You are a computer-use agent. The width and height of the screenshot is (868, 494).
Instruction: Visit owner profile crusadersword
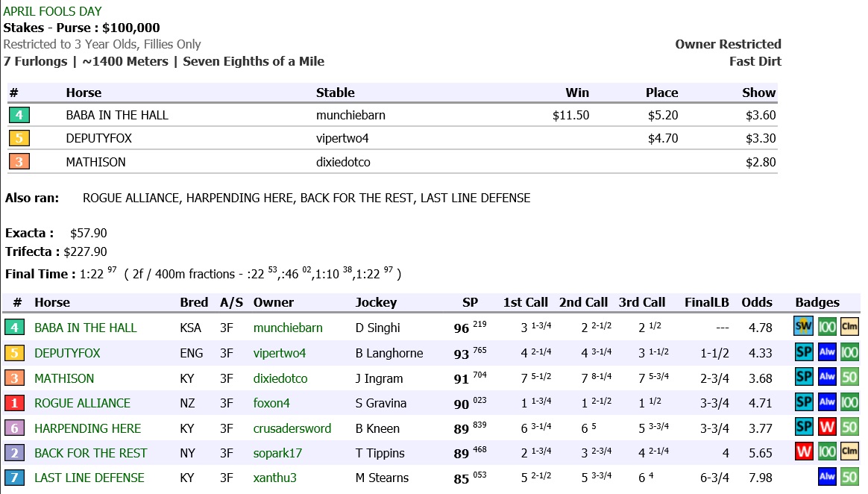click(292, 428)
